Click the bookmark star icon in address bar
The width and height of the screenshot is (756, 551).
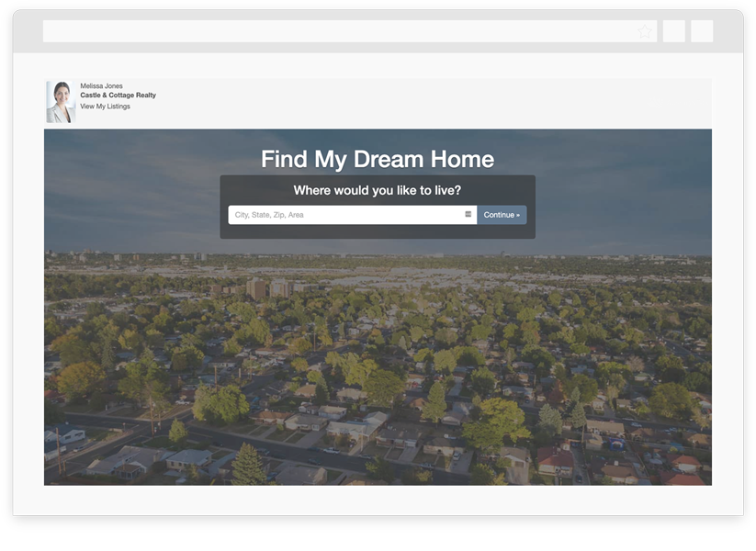644,32
